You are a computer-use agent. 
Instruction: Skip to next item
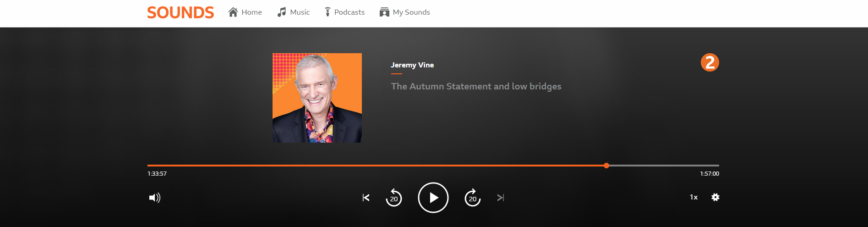(501, 198)
